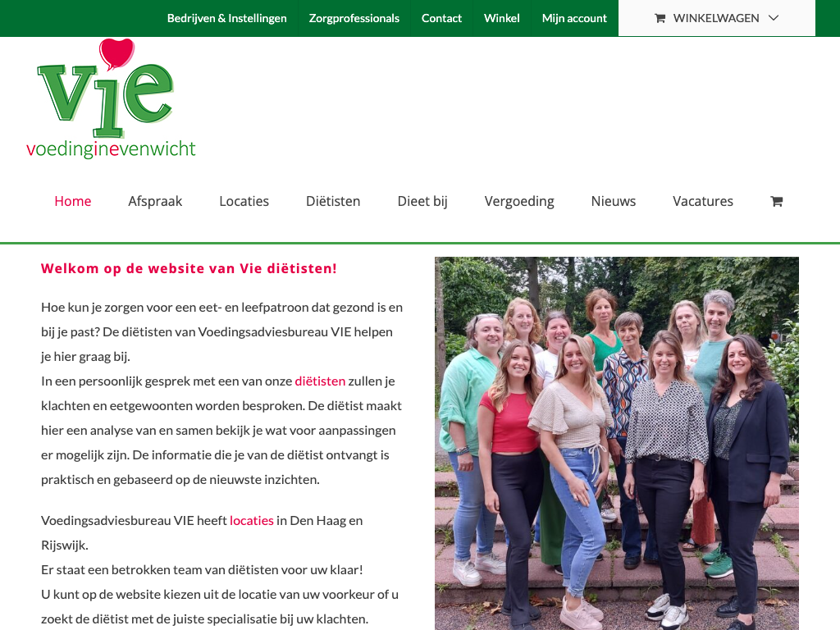Click the cart icon beside WINKELWAGEN
The width and height of the screenshot is (840, 630).
[660, 18]
